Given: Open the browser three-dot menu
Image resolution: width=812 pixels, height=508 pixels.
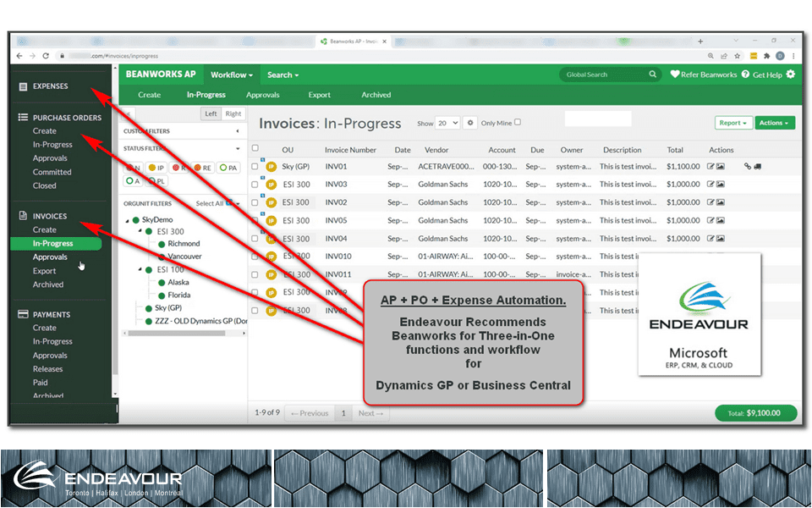Looking at the screenshot, I should pyautogui.click(x=793, y=56).
